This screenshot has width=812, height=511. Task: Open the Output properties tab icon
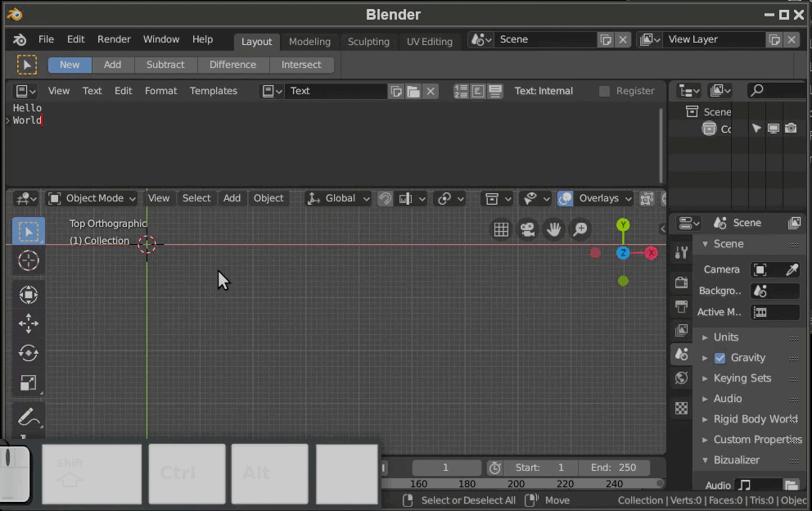point(682,306)
